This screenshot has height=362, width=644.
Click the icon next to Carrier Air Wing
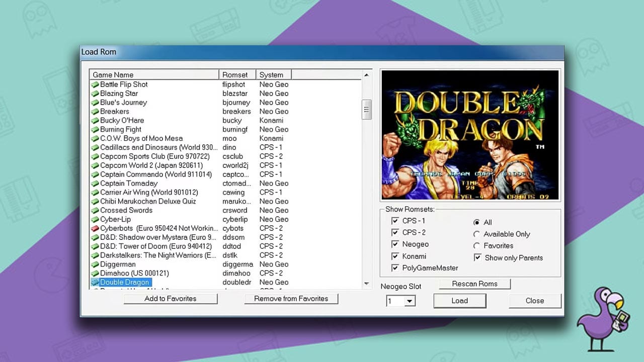click(x=95, y=193)
